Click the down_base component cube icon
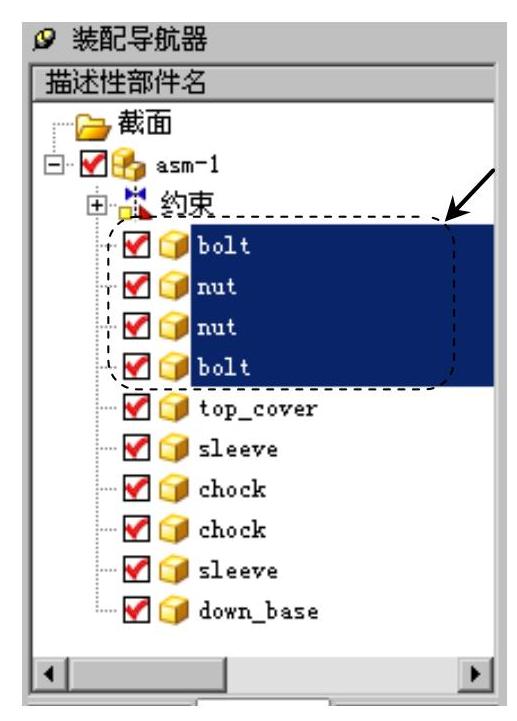The height and width of the screenshot is (721, 517). [174, 610]
